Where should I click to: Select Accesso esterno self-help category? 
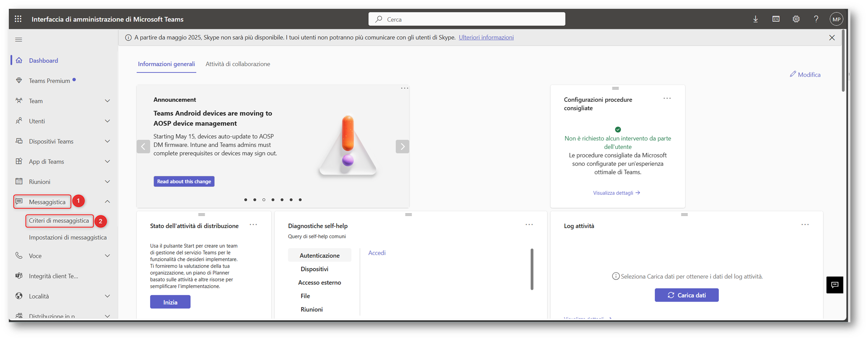point(319,282)
